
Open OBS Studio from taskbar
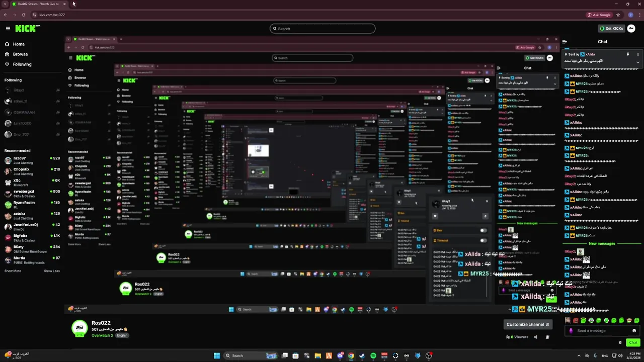point(429,355)
